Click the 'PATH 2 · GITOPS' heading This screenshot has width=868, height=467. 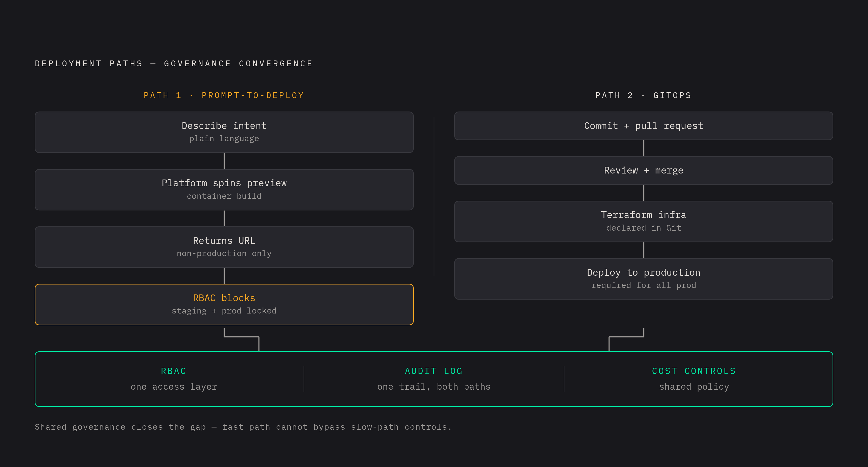point(644,95)
